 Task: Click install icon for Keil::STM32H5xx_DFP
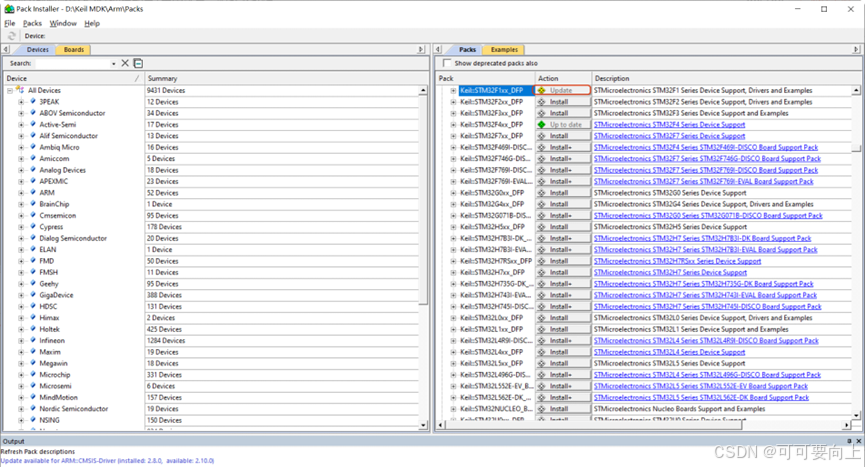pyautogui.click(x=542, y=227)
